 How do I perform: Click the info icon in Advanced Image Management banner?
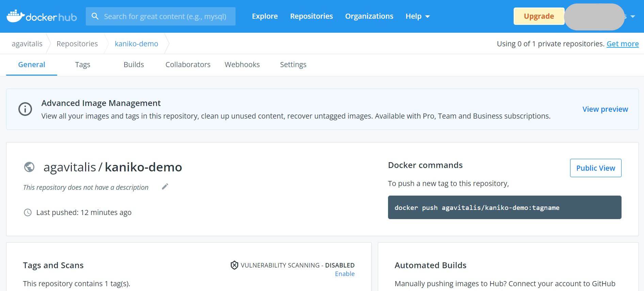pyautogui.click(x=25, y=109)
